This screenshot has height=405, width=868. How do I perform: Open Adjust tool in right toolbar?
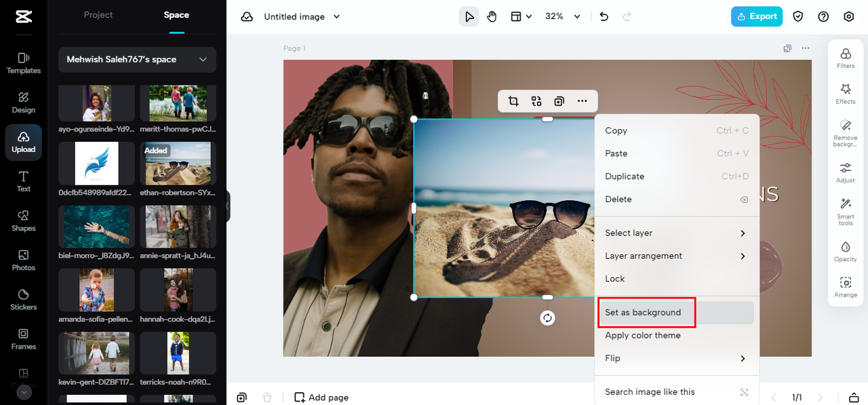[x=846, y=172]
